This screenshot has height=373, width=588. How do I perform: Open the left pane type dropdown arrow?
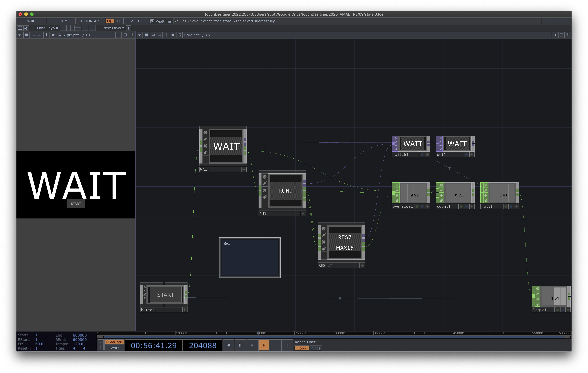tap(20, 35)
